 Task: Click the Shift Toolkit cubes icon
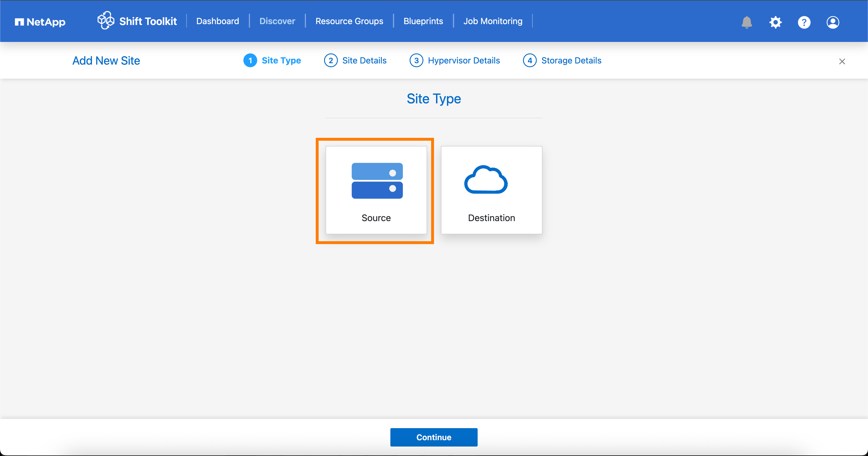tap(106, 21)
